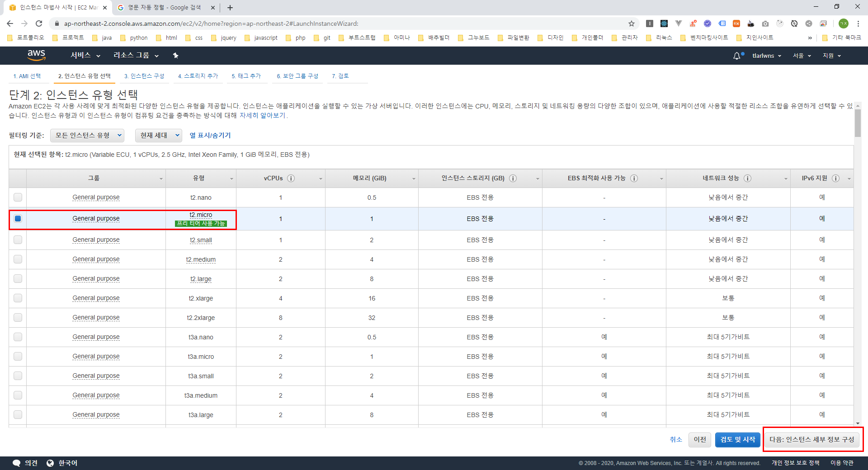Select the t3a.micro instance checkbox
This screenshot has height=470, width=868.
(x=18, y=356)
